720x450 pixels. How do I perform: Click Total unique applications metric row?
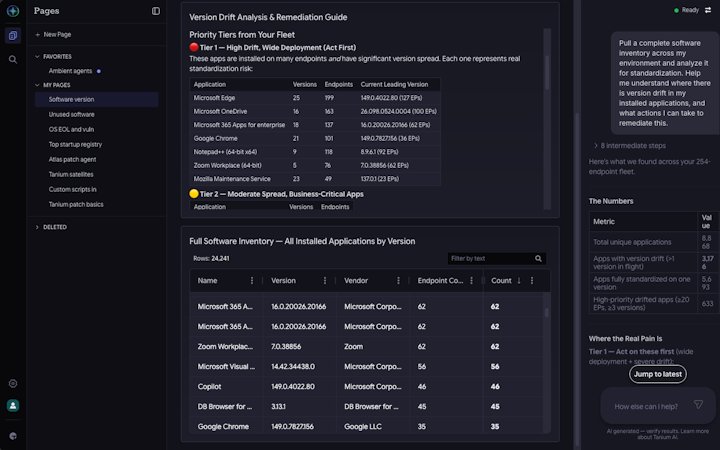654,242
